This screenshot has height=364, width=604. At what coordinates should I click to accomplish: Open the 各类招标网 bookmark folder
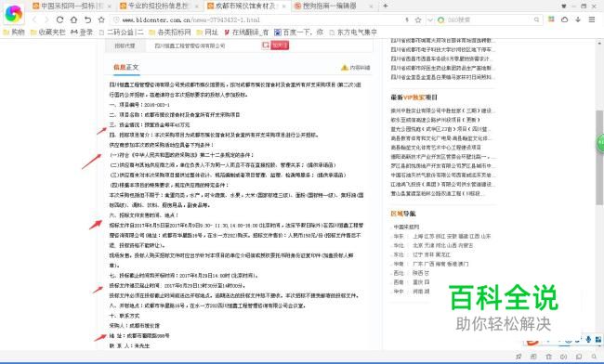[x=170, y=32]
